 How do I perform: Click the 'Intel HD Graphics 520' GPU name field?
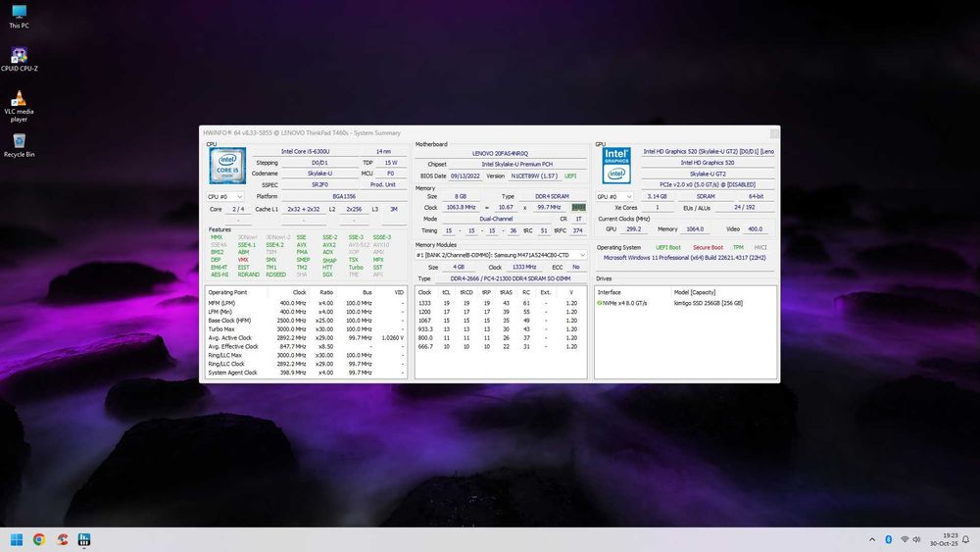point(708,163)
